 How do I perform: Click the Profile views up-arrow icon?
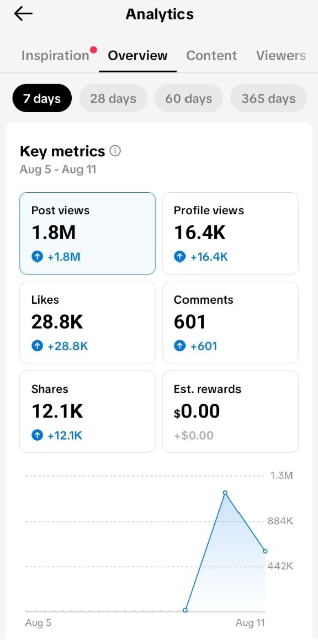pyautogui.click(x=179, y=257)
